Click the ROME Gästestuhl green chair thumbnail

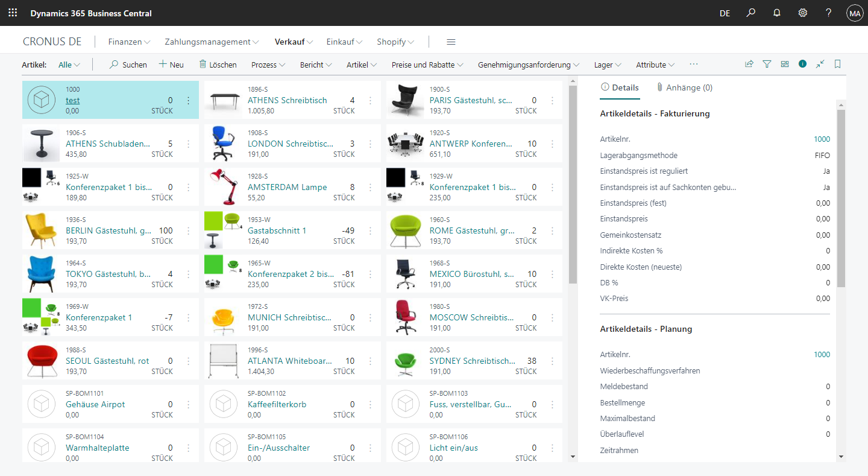[405, 230]
